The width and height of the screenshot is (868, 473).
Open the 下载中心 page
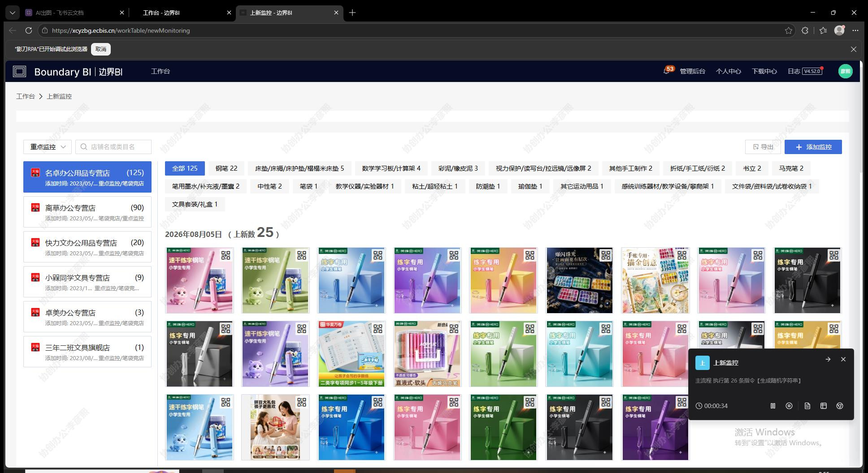[x=764, y=71]
